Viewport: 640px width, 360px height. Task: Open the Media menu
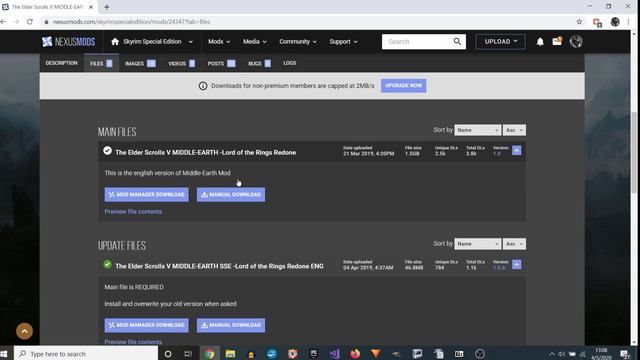pos(254,42)
